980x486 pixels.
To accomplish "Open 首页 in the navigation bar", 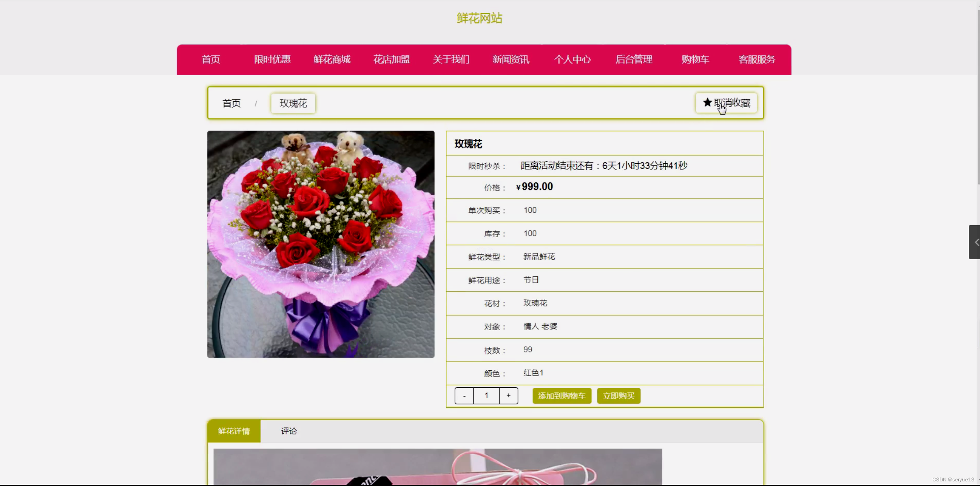I will 211,60.
